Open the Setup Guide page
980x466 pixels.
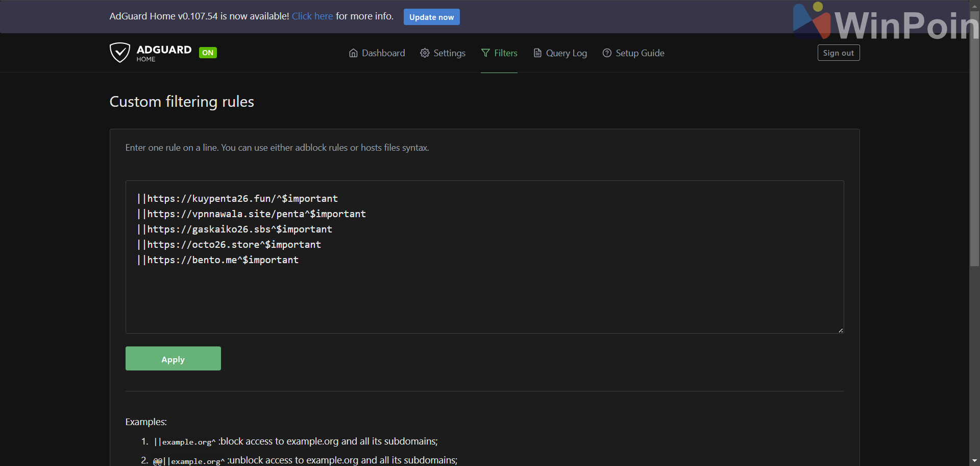pos(640,53)
